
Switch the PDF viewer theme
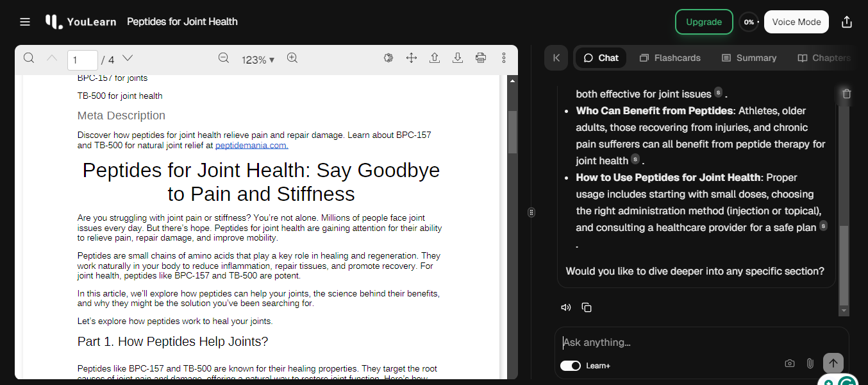coord(388,58)
